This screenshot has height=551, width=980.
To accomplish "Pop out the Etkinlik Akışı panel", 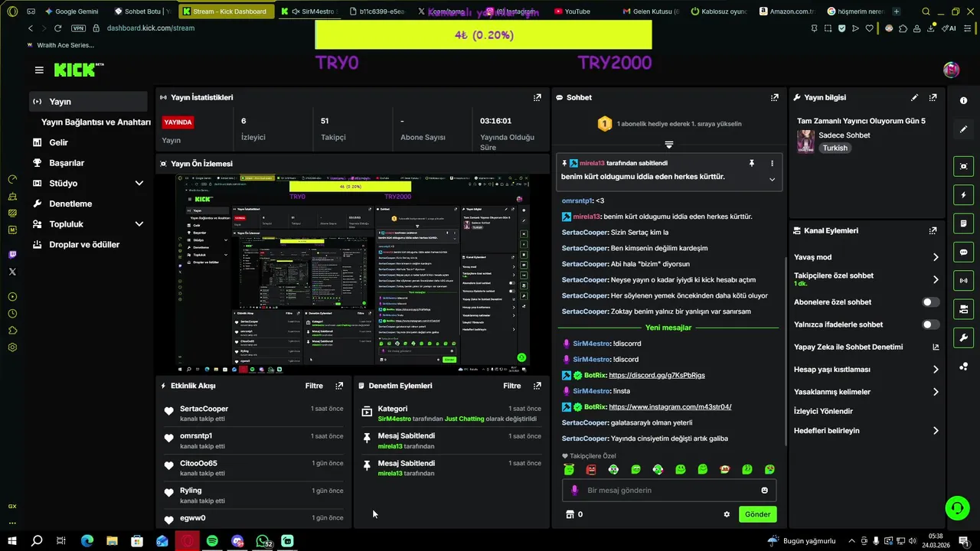I will pos(339,386).
